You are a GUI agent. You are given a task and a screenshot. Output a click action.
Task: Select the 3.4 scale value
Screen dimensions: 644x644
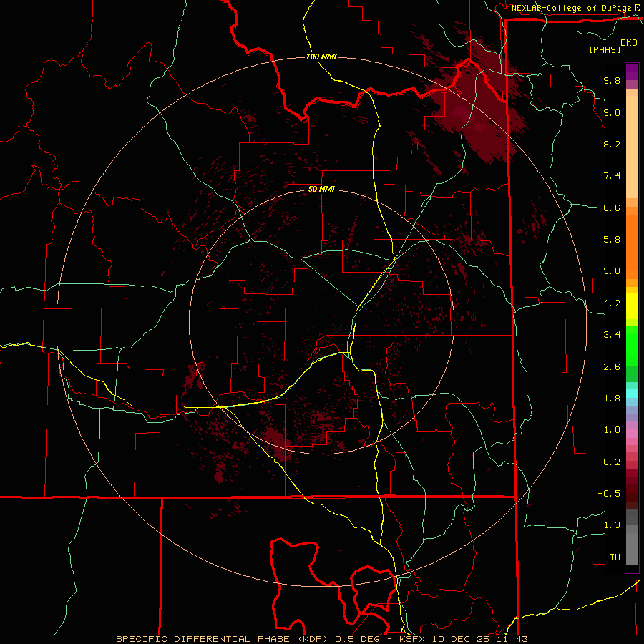612,335
